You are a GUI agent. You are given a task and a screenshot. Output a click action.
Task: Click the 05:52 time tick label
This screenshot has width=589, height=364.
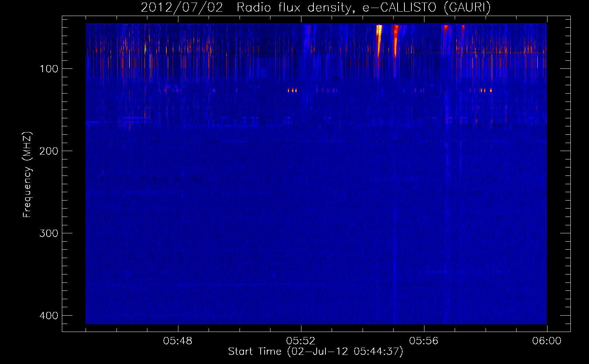[x=301, y=341]
